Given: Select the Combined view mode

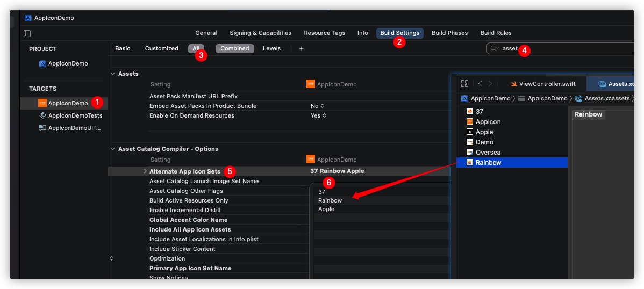Looking at the screenshot, I should [x=235, y=48].
